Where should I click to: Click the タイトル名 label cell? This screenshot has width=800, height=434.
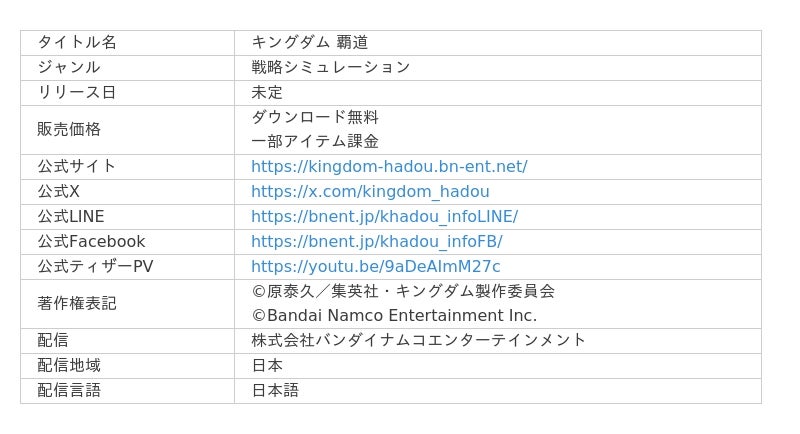77,43
